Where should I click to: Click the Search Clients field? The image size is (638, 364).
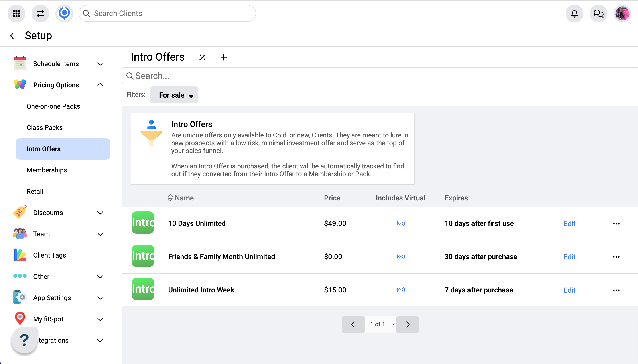[x=167, y=13]
